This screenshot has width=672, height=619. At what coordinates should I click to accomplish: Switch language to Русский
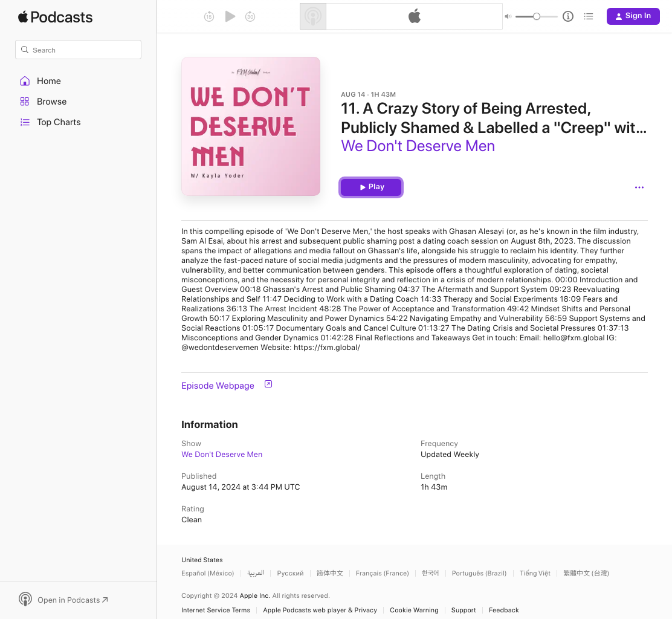290,573
